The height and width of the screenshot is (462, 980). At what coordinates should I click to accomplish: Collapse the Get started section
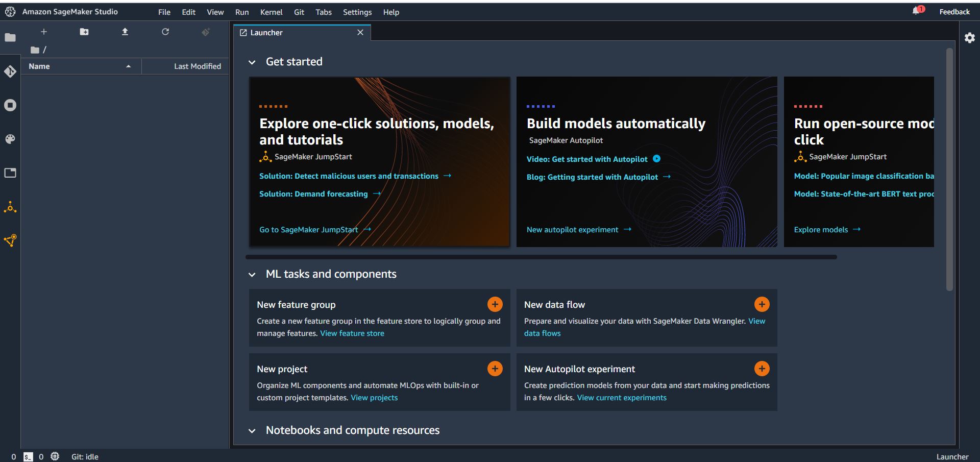252,62
